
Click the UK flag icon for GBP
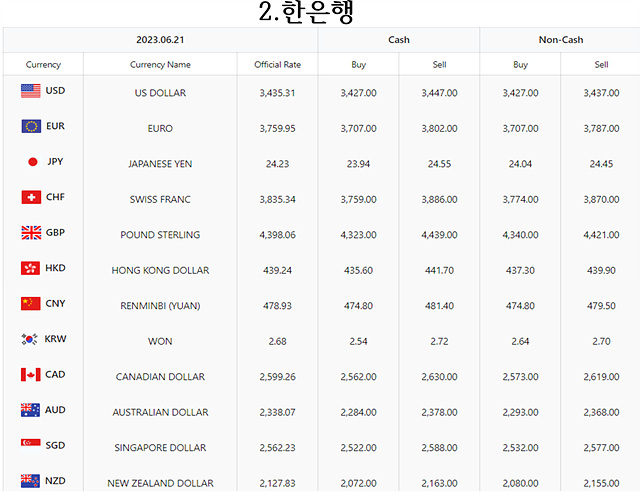[x=31, y=233]
